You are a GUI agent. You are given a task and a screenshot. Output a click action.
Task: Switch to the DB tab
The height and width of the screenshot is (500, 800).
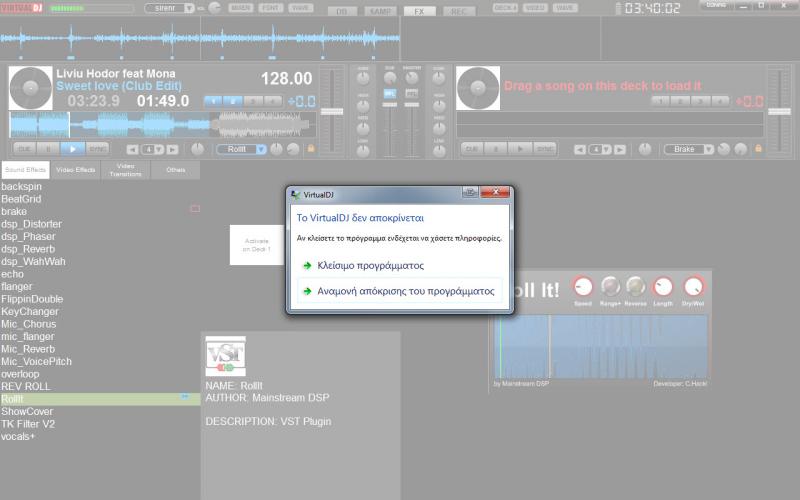342,11
